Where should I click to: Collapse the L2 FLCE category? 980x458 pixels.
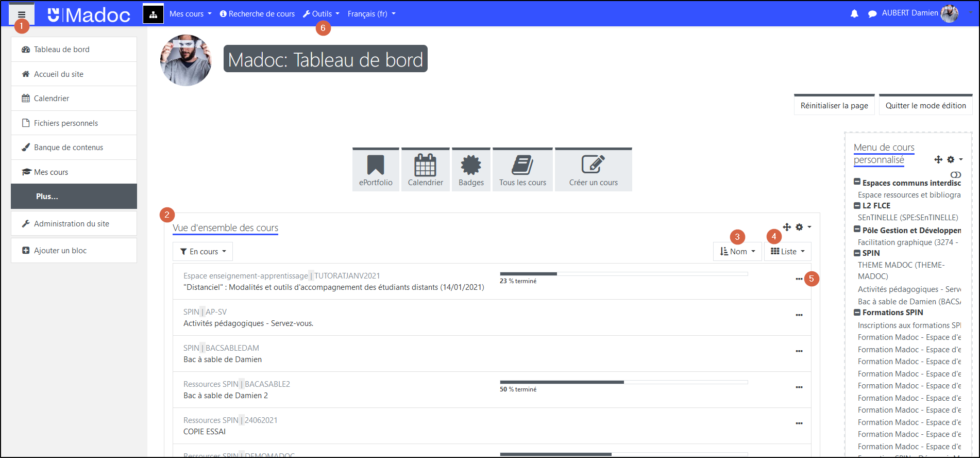(x=857, y=205)
